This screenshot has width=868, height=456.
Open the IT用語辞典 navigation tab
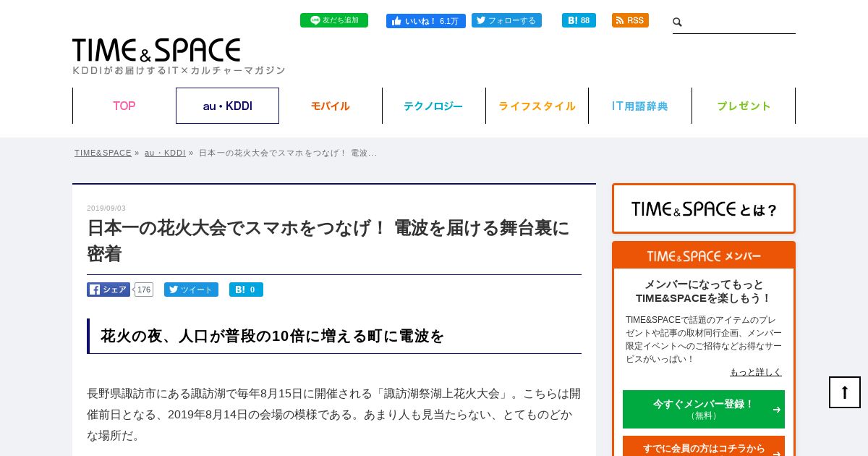click(640, 106)
